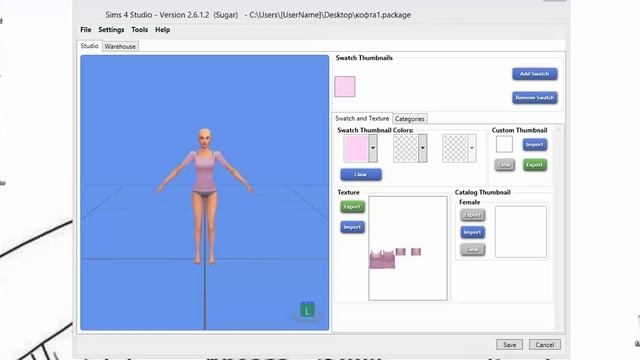Click the Remove Swatch button
Screen dimensions: 640x360
(535, 98)
